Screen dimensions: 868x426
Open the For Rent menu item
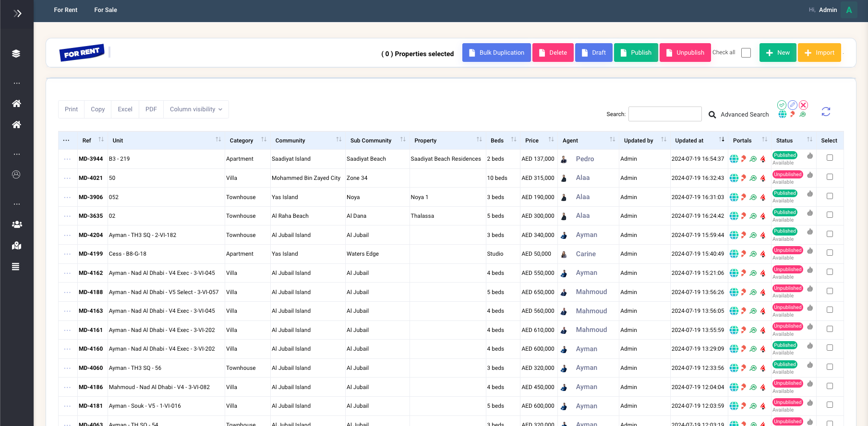click(65, 10)
